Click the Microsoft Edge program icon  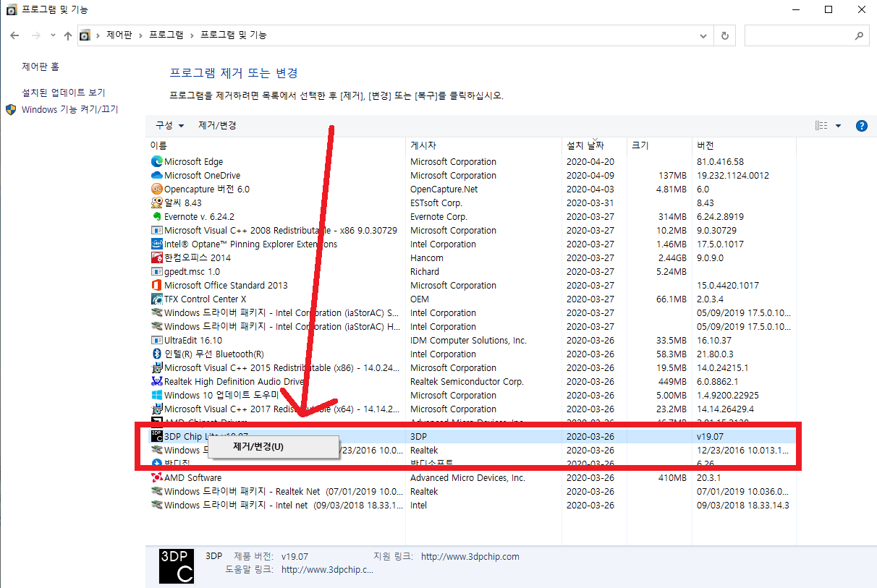pos(157,162)
